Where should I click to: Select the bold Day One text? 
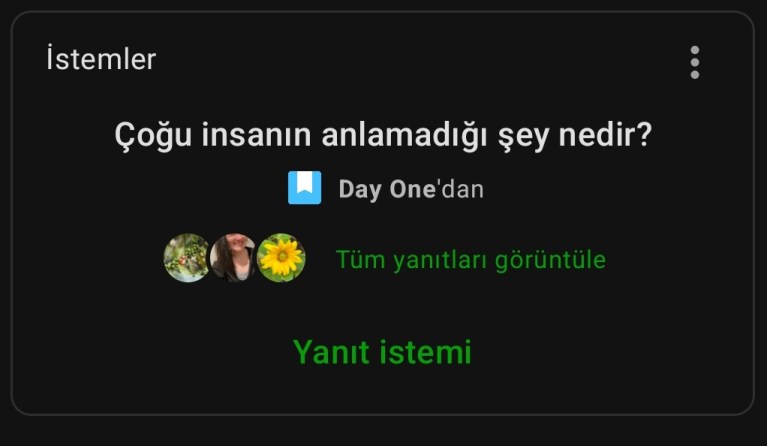coord(386,189)
